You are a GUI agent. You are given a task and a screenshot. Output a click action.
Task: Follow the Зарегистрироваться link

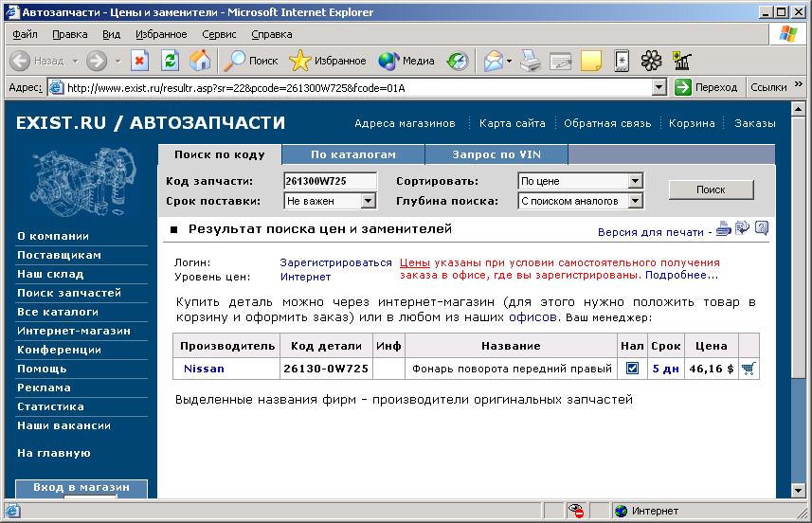336,262
